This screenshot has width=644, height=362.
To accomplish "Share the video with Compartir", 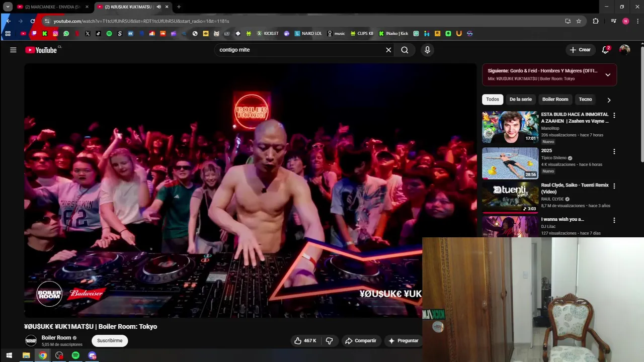I will 361,340.
